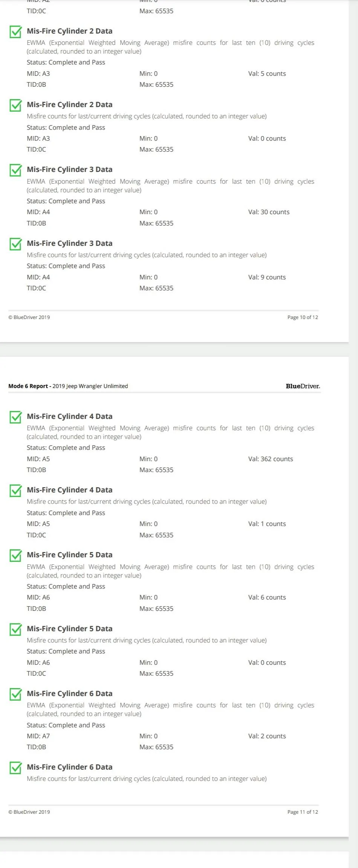Select the green check next to Cylinder 3 EWMA data
The image size is (358, 868).
(15, 170)
